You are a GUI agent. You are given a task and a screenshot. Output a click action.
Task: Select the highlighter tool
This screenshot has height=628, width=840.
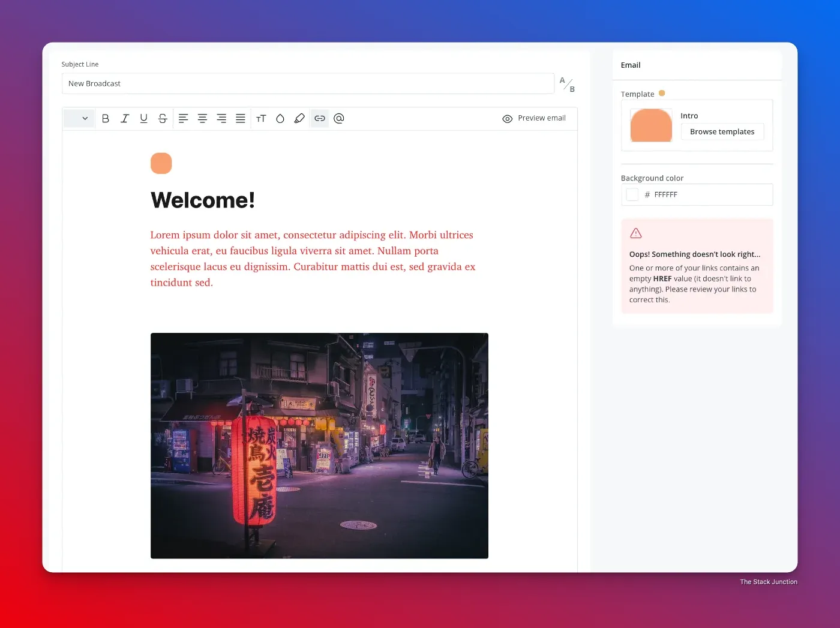click(x=299, y=118)
